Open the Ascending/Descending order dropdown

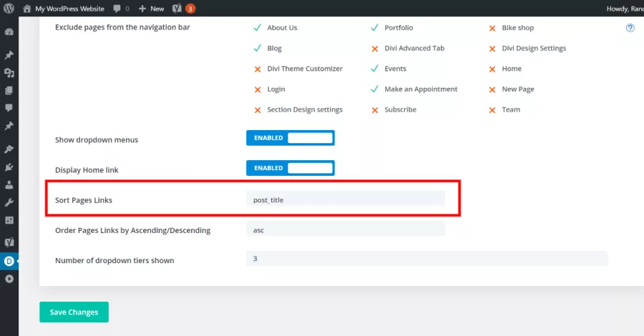coord(346,229)
